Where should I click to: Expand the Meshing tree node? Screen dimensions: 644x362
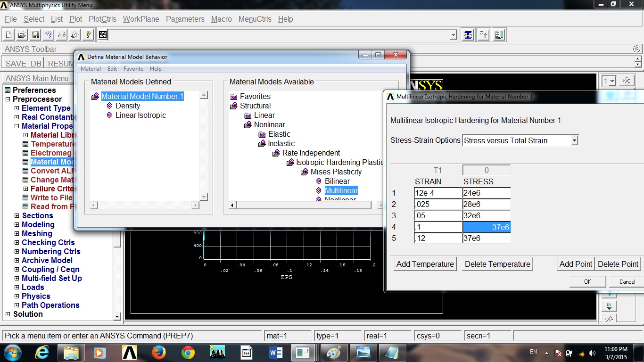click(17, 233)
